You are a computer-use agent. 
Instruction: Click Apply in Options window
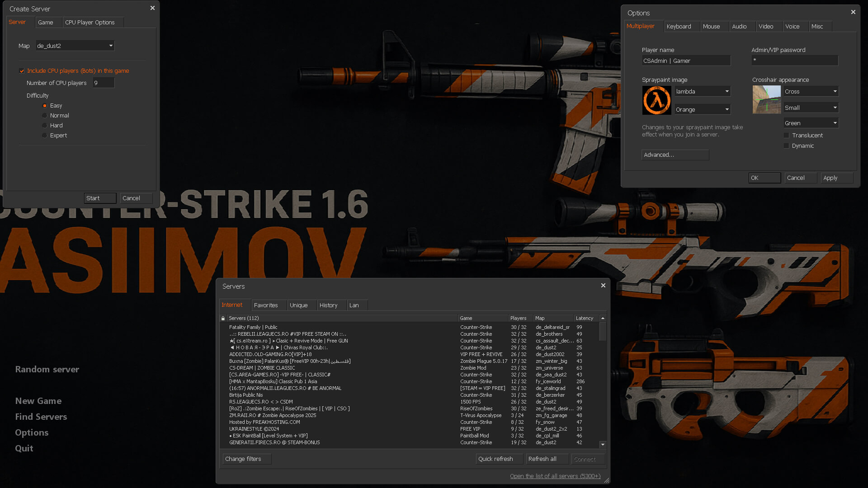pos(837,178)
